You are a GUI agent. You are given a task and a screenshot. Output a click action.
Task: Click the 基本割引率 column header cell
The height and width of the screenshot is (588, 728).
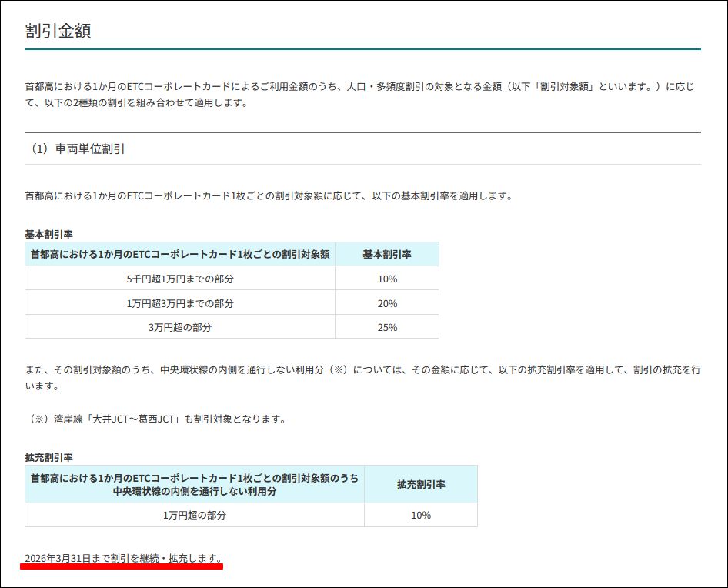387,254
